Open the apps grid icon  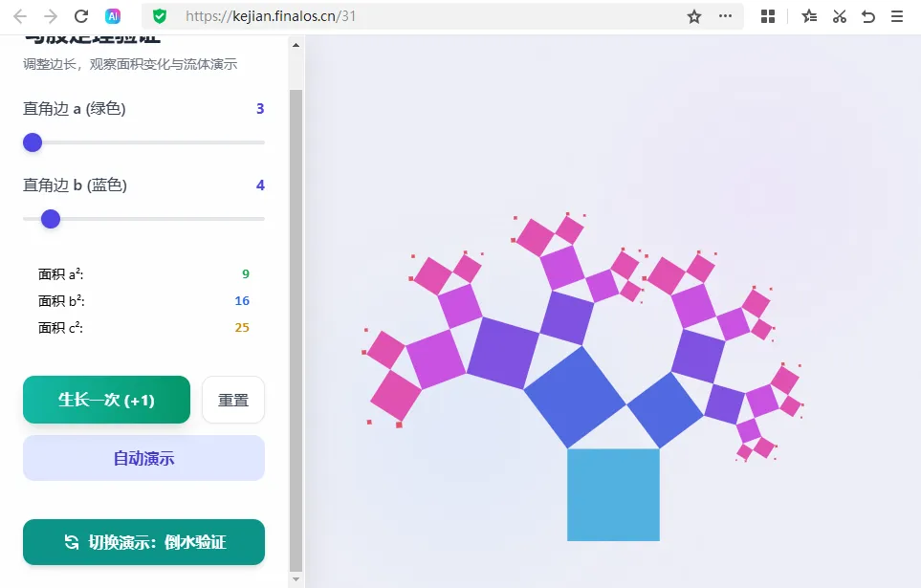coord(768,16)
